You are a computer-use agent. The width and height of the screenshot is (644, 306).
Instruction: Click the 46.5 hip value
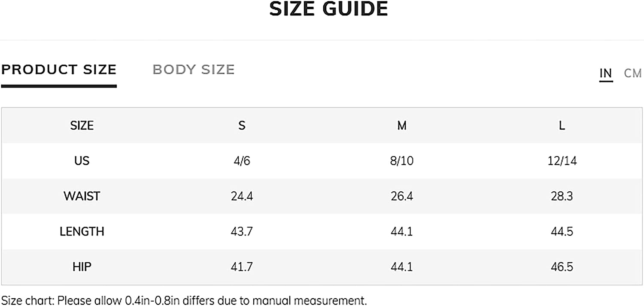pyautogui.click(x=562, y=267)
